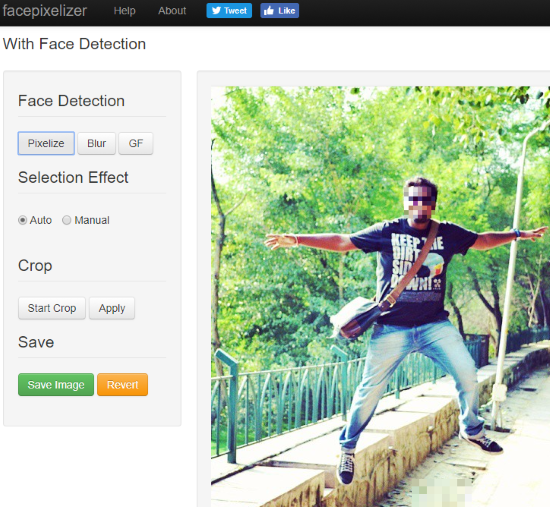Click the Tweet share button
The height and width of the screenshot is (507, 550).
pos(229,11)
